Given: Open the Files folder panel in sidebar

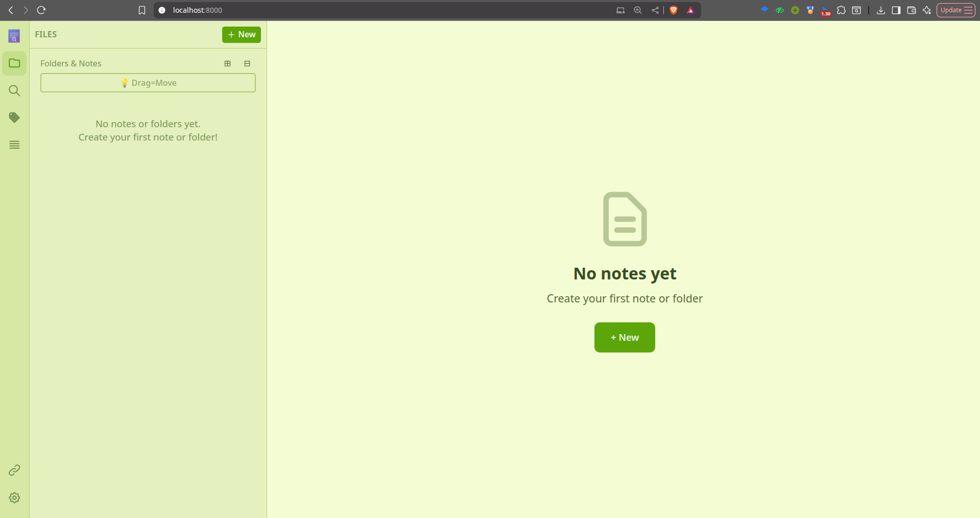Looking at the screenshot, I should click(14, 63).
